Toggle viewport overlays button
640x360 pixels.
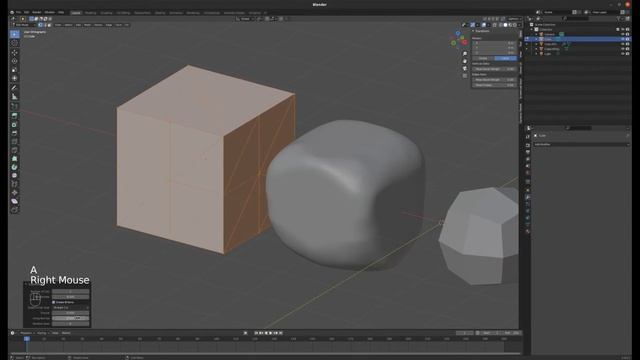click(484, 25)
